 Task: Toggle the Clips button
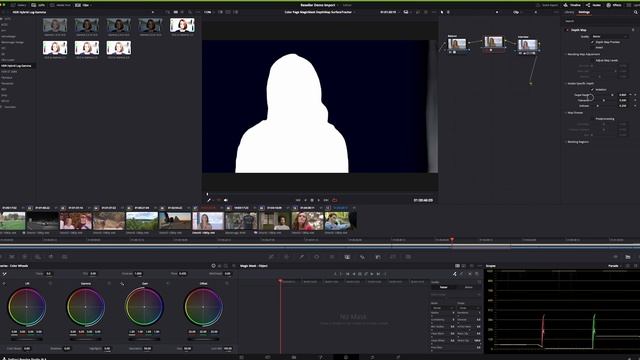82,5
